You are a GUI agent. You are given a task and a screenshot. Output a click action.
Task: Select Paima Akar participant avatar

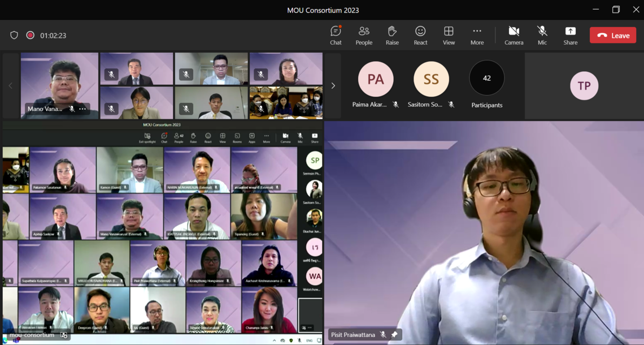[376, 79]
